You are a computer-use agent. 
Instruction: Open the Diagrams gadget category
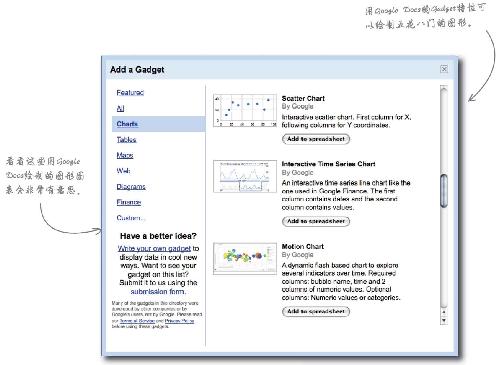pyautogui.click(x=131, y=187)
